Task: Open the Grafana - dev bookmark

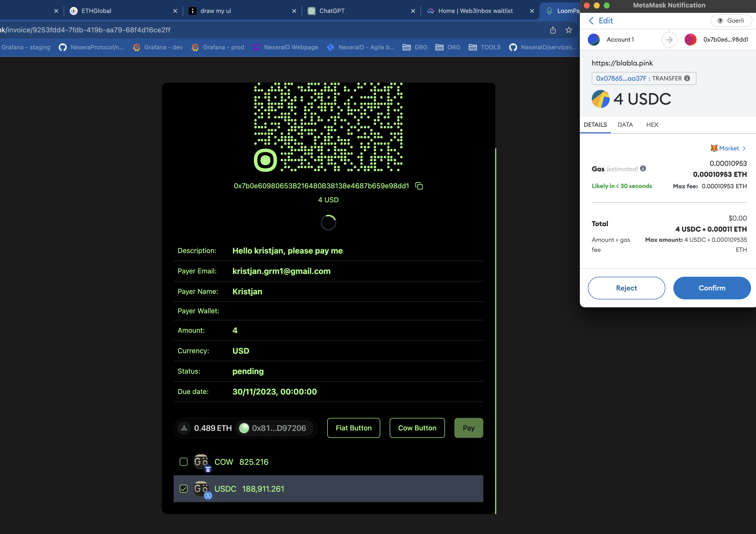Action: (x=157, y=47)
